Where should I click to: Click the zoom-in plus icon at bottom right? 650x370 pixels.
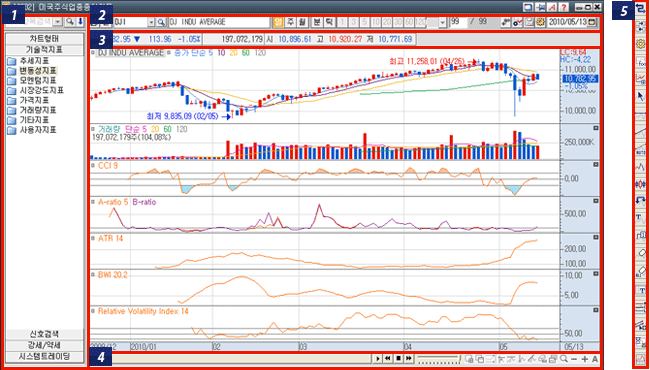tap(585, 359)
